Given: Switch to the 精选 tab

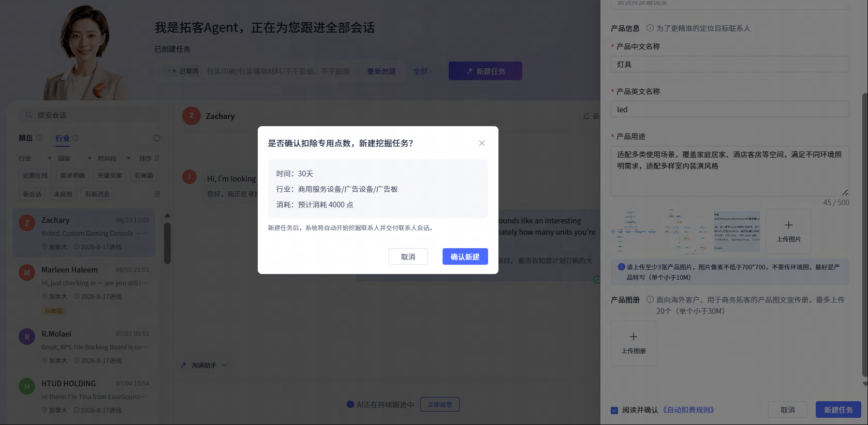Looking at the screenshot, I should tap(25, 138).
